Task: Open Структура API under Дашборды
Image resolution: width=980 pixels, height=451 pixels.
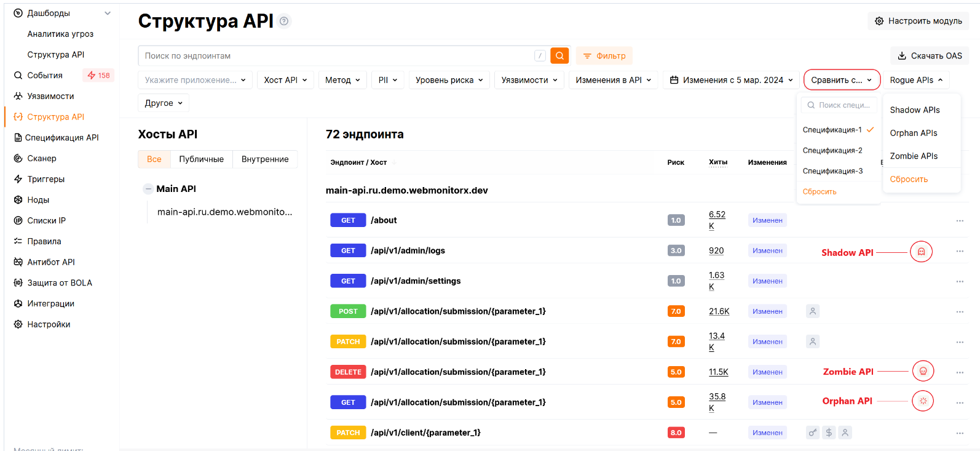Action: click(x=56, y=55)
